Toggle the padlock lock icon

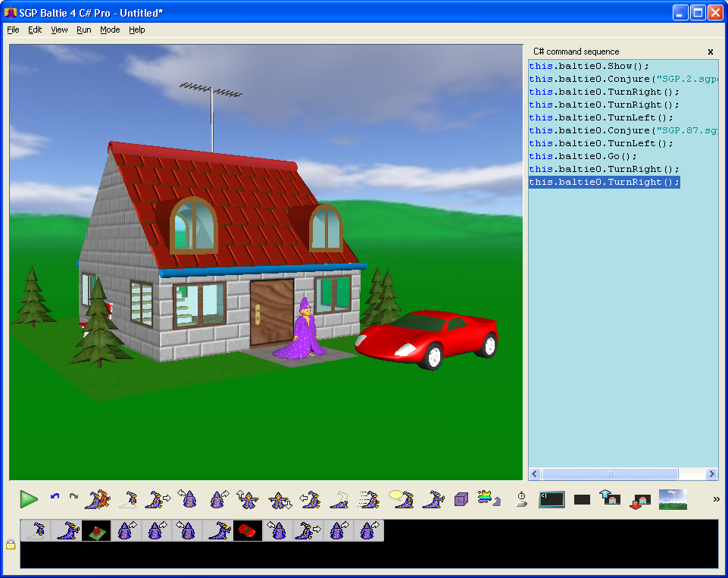tap(11, 544)
